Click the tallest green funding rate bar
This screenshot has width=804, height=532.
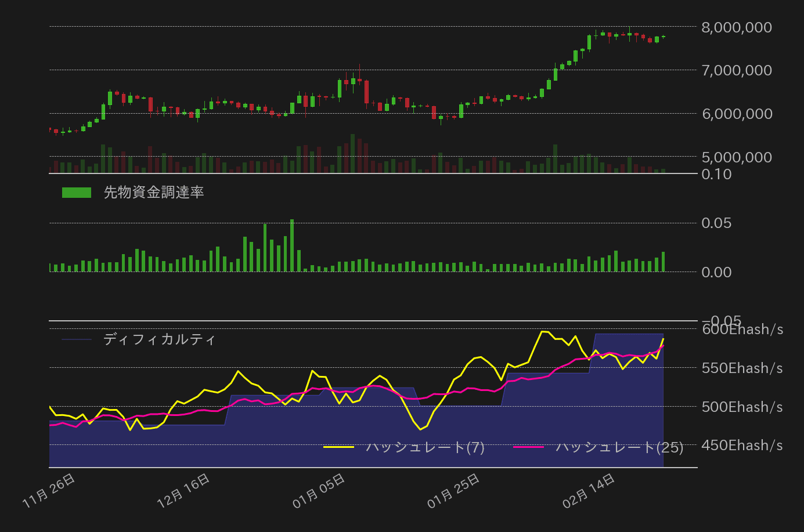pos(292,245)
